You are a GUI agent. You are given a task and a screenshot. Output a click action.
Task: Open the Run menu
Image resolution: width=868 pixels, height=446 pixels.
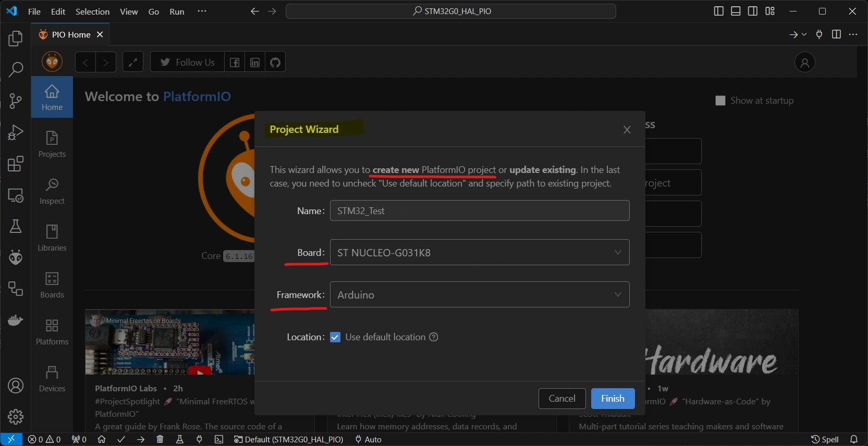pyautogui.click(x=177, y=11)
